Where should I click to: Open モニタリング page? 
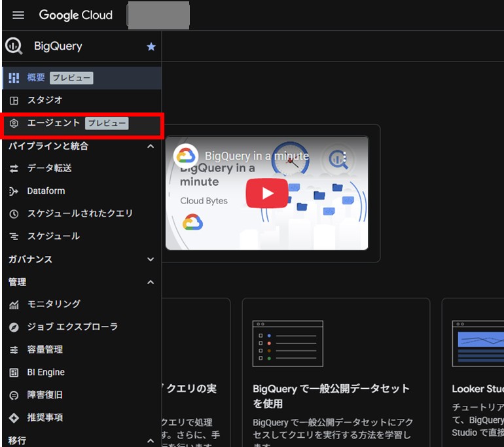pyautogui.click(x=82, y=304)
